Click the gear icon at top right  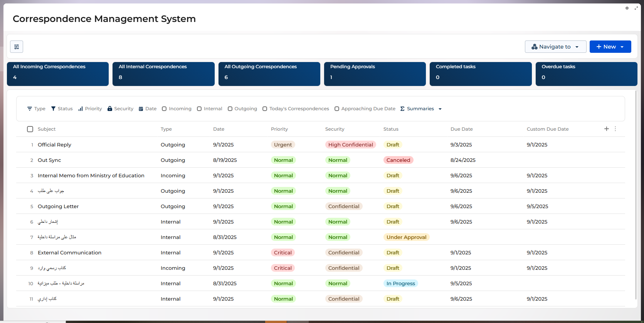tap(627, 8)
